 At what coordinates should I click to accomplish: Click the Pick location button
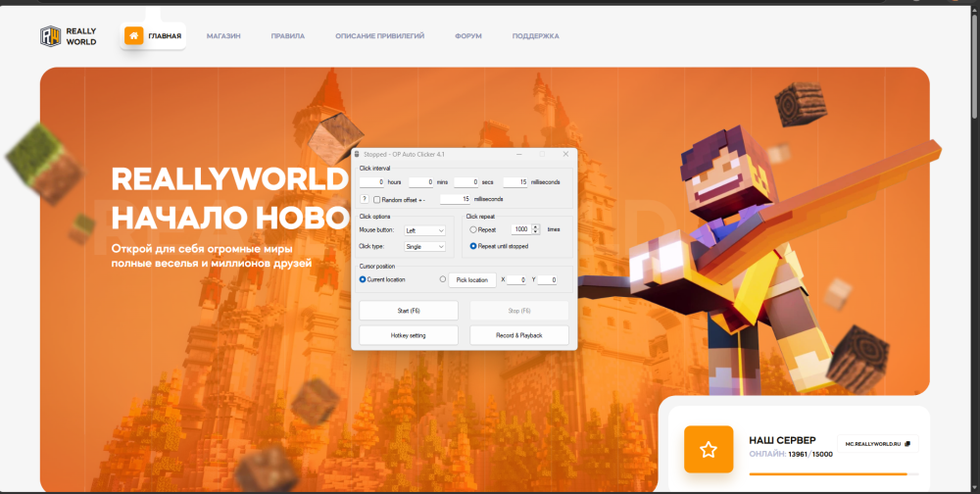[x=472, y=280]
